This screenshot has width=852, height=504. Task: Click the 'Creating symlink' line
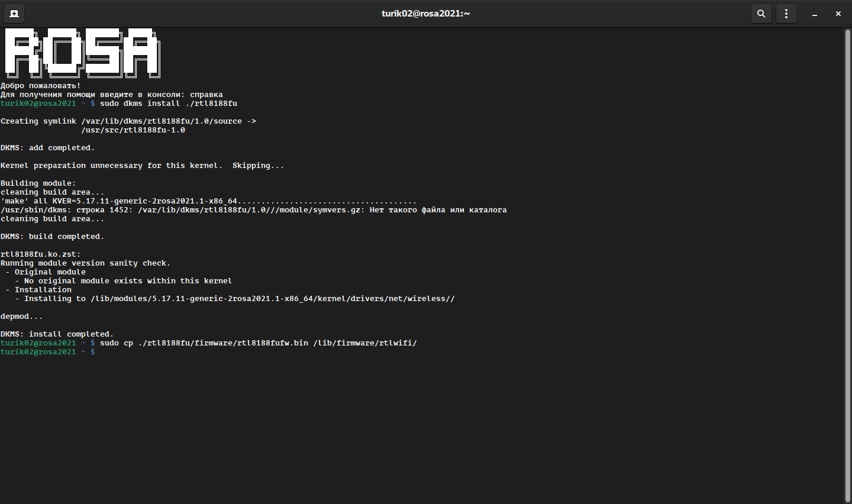(x=128, y=121)
